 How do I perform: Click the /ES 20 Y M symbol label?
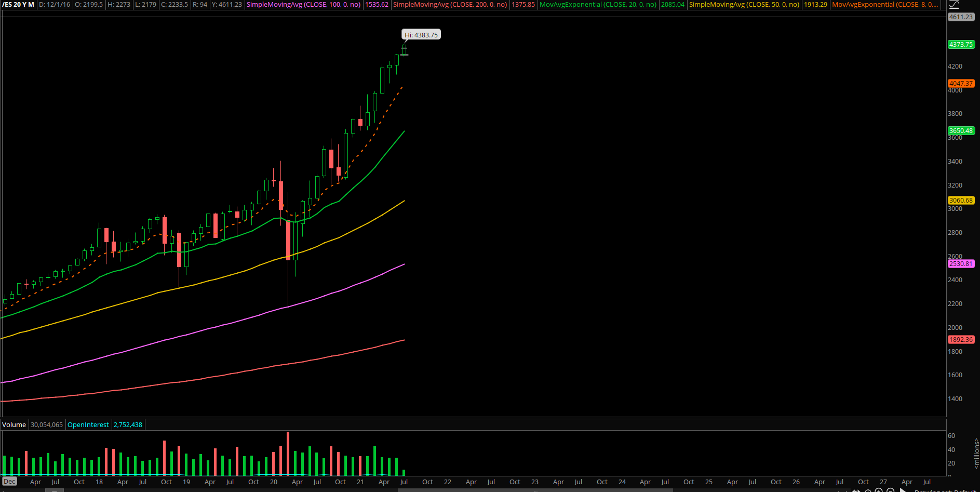click(19, 4)
